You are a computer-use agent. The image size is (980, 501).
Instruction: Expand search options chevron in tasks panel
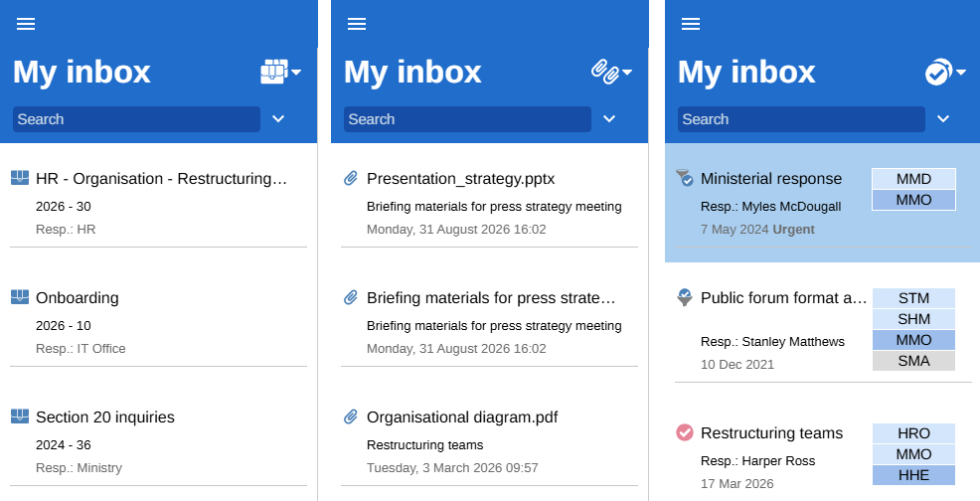(943, 119)
